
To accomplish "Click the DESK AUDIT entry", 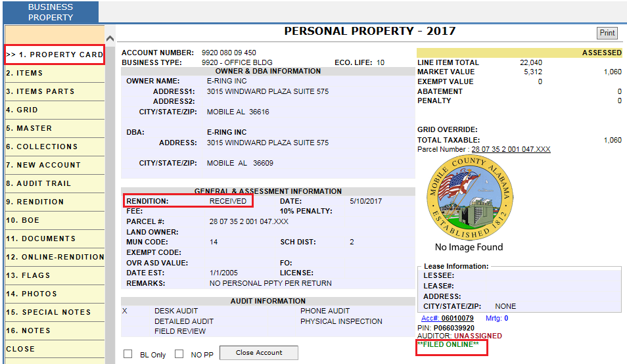I will [176, 311].
